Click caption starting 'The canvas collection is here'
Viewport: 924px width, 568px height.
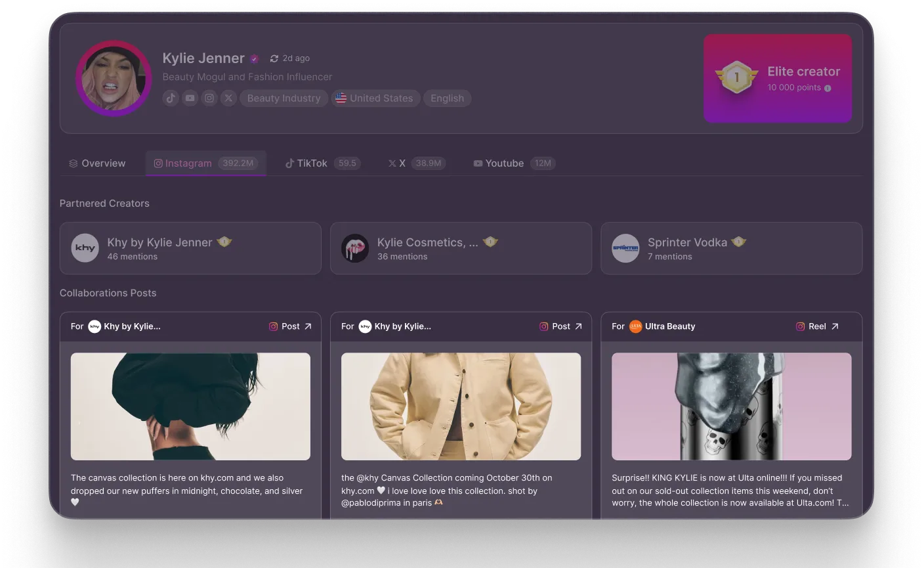coord(187,490)
